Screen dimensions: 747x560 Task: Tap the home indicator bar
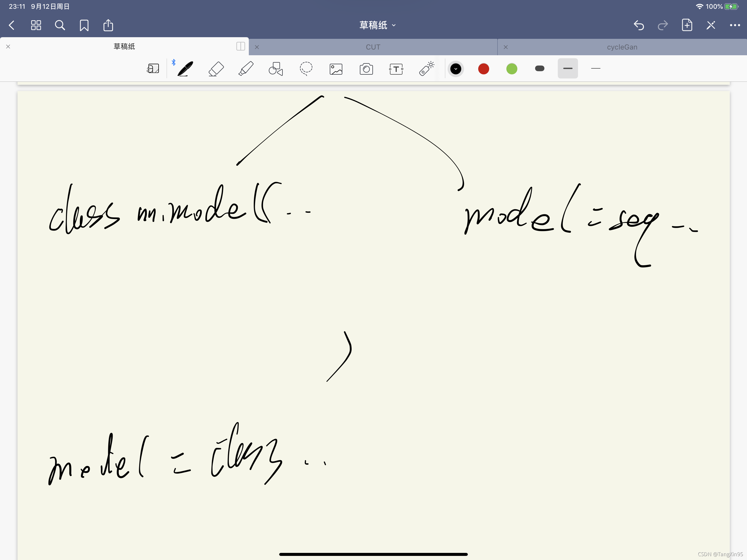(373, 554)
